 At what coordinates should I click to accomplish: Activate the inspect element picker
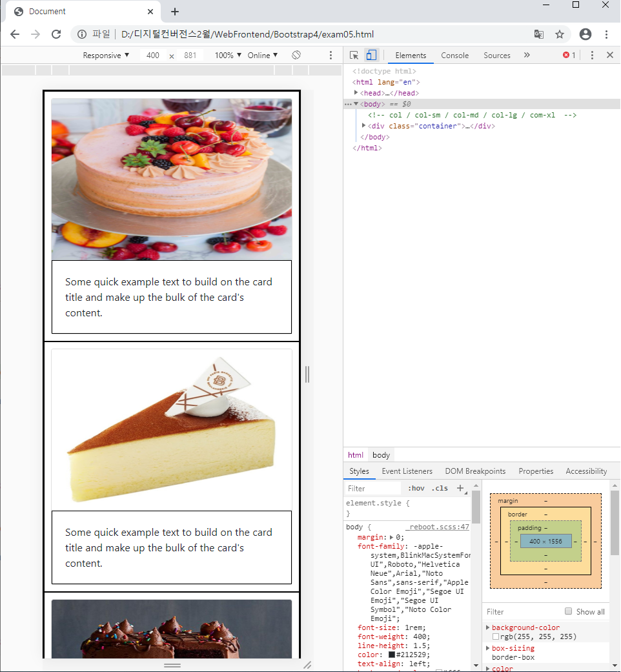point(354,56)
